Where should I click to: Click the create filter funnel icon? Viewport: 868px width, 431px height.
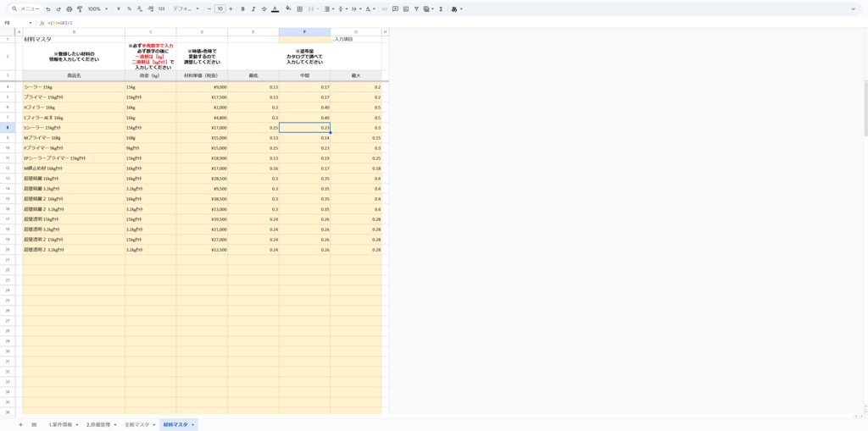coord(416,8)
